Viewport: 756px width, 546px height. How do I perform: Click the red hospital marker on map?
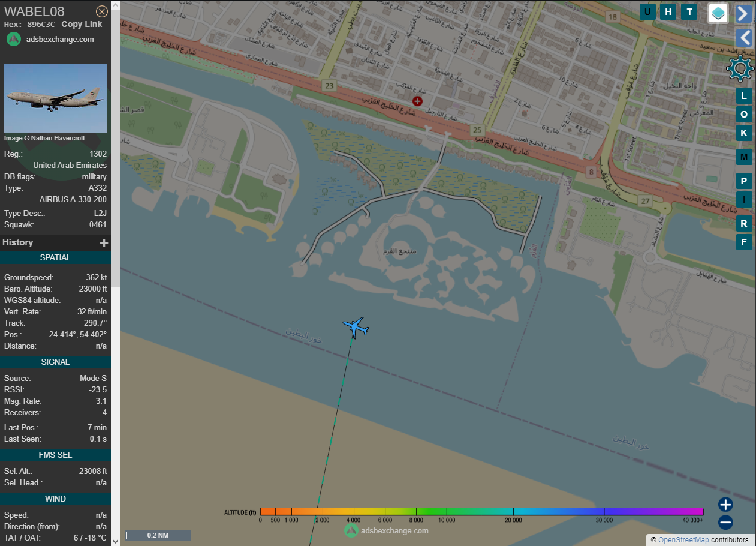[x=417, y=101]
